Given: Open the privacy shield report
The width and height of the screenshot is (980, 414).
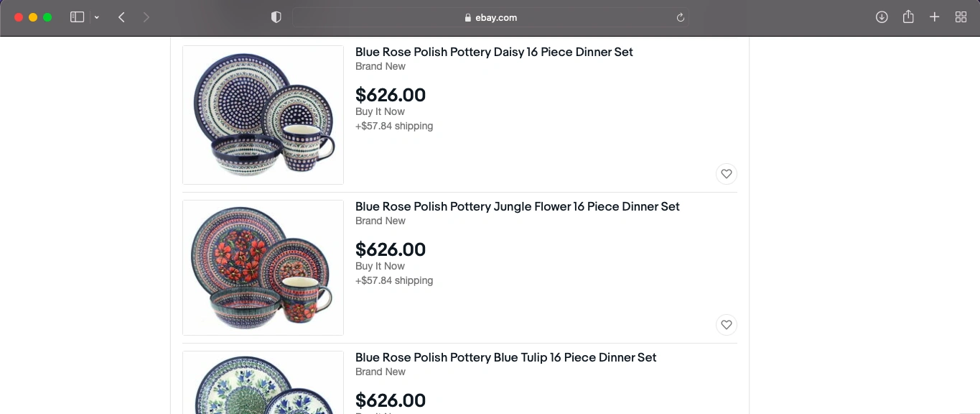Looking at the screenshot, I should point(276,17).
